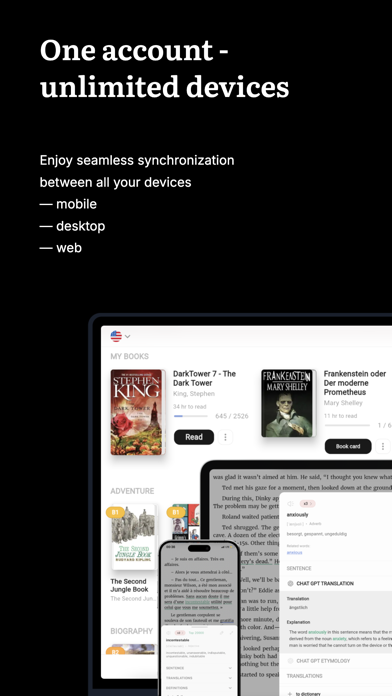Click the Book card button for Frankenstein
392x696 pixels.
point(348,446)
